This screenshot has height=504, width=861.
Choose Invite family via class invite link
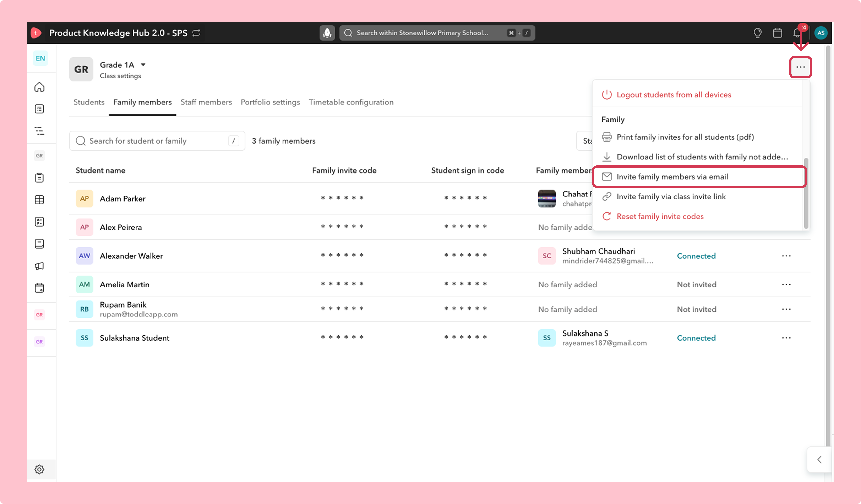697,196
